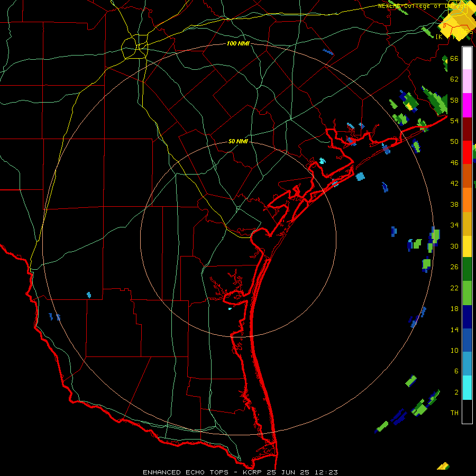Click the magenta swatch on the echo tops scale
476x476 pixels.
467,105
